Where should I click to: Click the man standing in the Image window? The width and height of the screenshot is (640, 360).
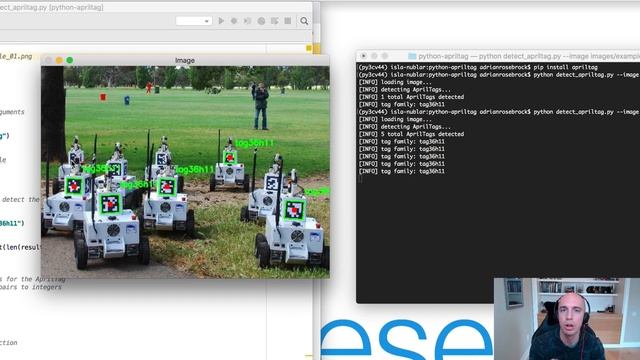click(x=260, y=106)
